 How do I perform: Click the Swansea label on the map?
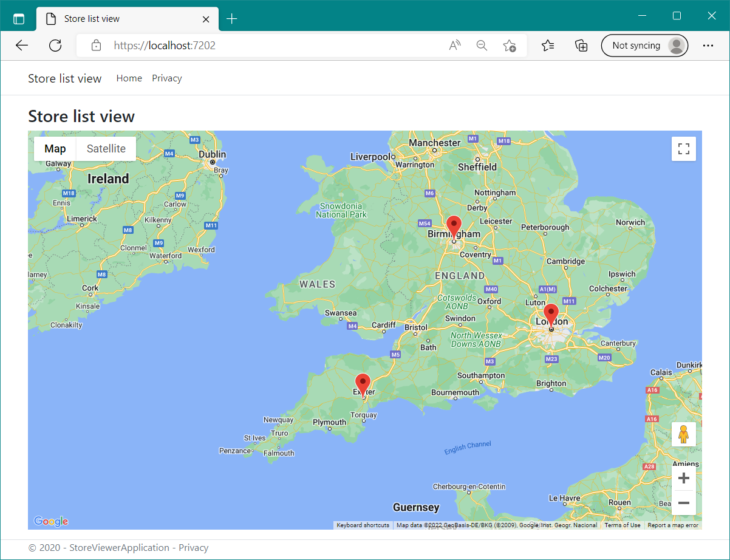pyautogui.click(x=341, y=313)
